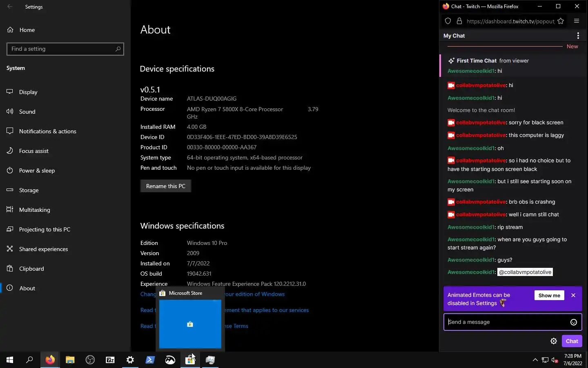This screenshot has height=368, width=588.
Task: Click the Microsoft Store taskbar icon
Action: pyautogui.click(x=190, y=360)
